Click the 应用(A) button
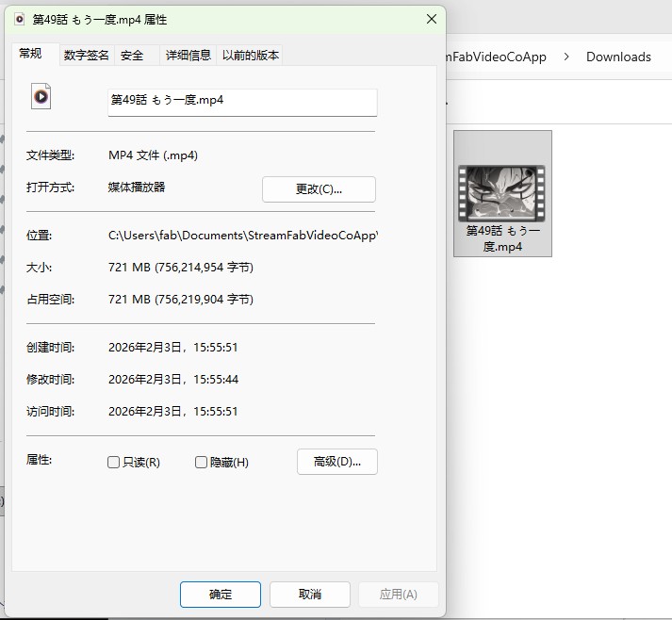Viewport: 672px width, 620px height. 399,595
